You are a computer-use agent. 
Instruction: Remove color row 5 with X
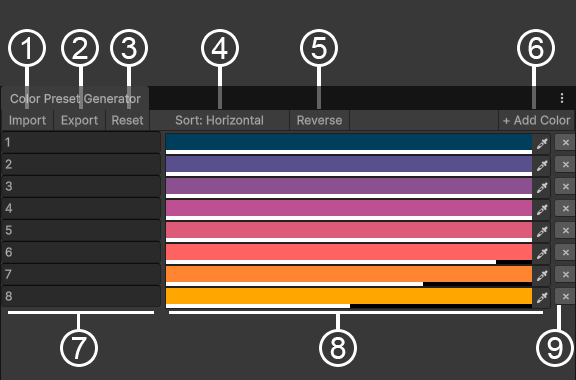(565, 230)
